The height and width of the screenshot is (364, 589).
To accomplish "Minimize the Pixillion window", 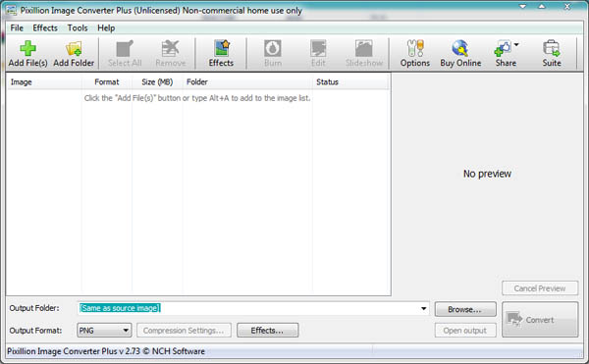I will pos(522,7).
